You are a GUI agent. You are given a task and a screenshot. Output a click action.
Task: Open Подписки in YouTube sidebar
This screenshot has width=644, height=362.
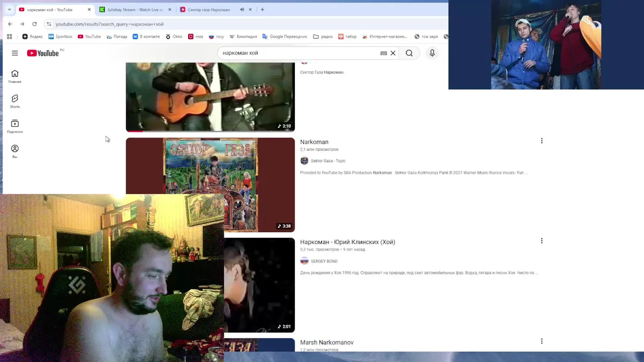(15, 127)
